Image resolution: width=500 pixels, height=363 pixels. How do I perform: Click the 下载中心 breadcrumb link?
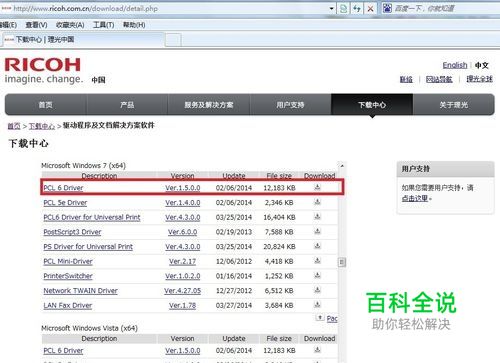[x=42, y=126]
